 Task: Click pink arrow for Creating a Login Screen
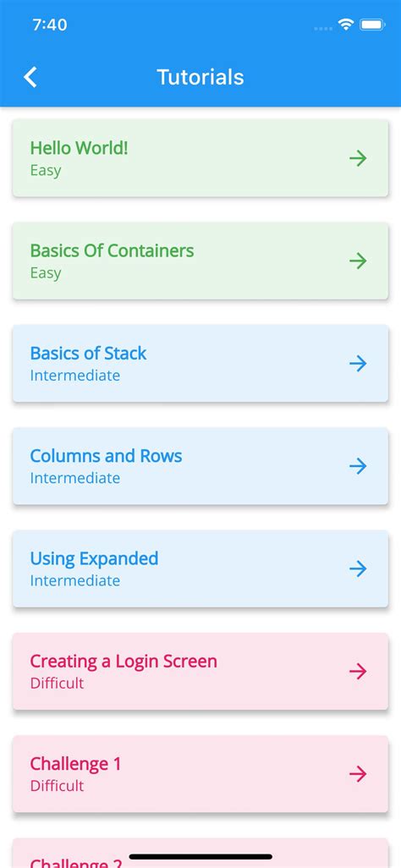tap(359, 672)
